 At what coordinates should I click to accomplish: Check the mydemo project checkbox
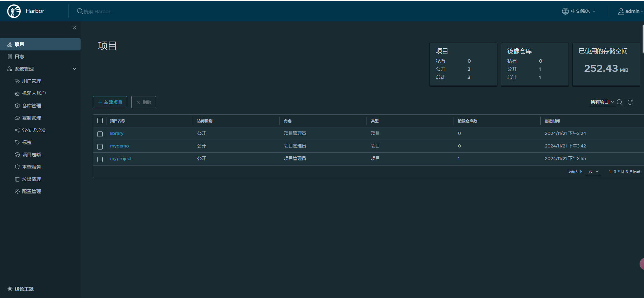point(100,147)
